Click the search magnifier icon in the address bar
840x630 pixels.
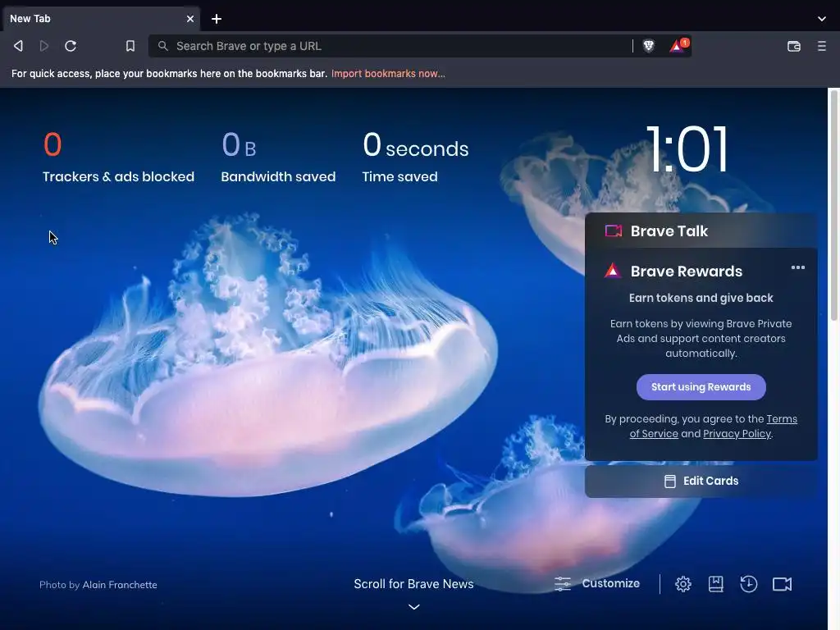tap(163, 46)
